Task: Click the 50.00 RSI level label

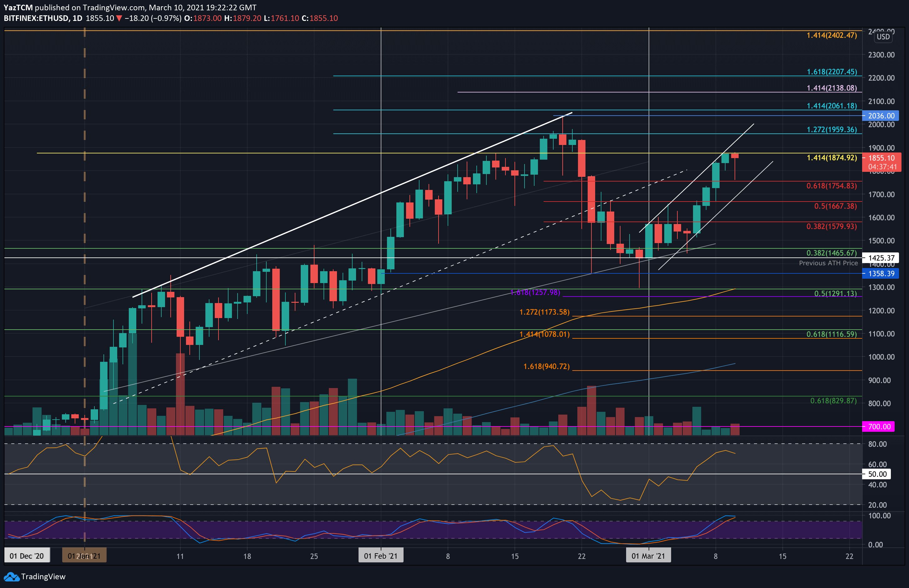Action: (877, 474)
